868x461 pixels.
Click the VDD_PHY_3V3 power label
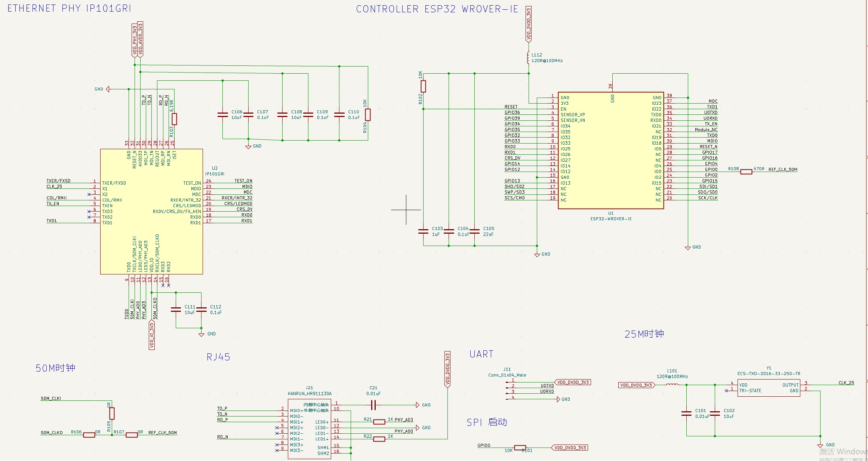[135, 40]
